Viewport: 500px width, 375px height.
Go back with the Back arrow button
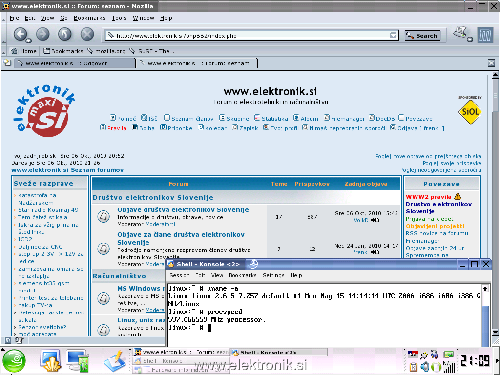20,34
